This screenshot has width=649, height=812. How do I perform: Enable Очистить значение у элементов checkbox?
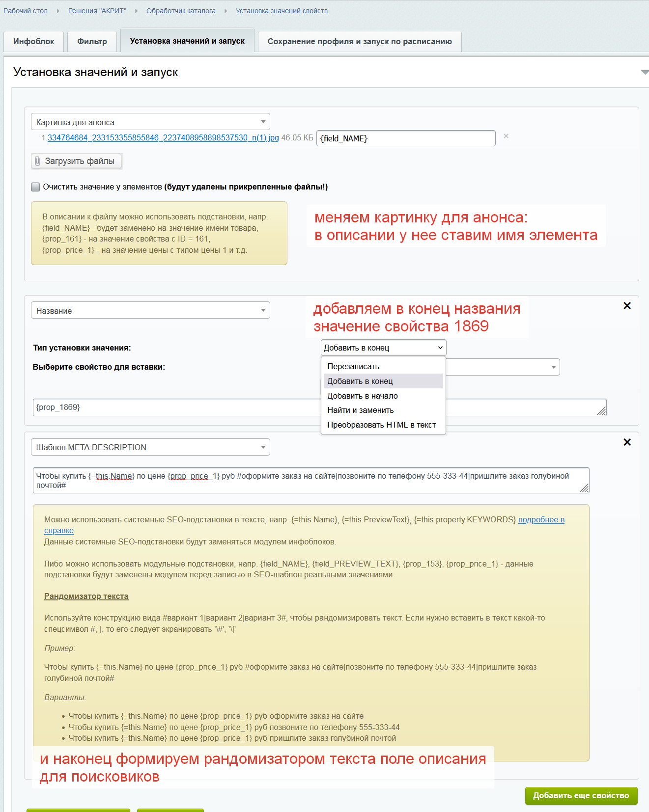36,187
